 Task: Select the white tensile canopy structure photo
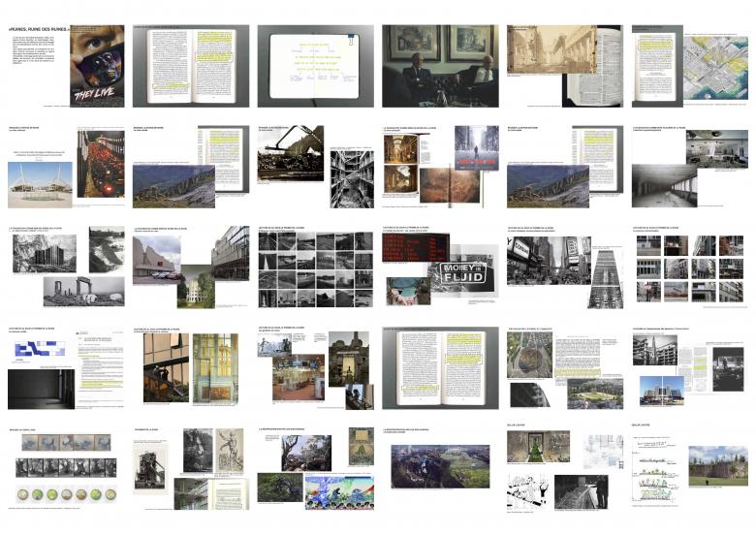[x=40, y=180]
